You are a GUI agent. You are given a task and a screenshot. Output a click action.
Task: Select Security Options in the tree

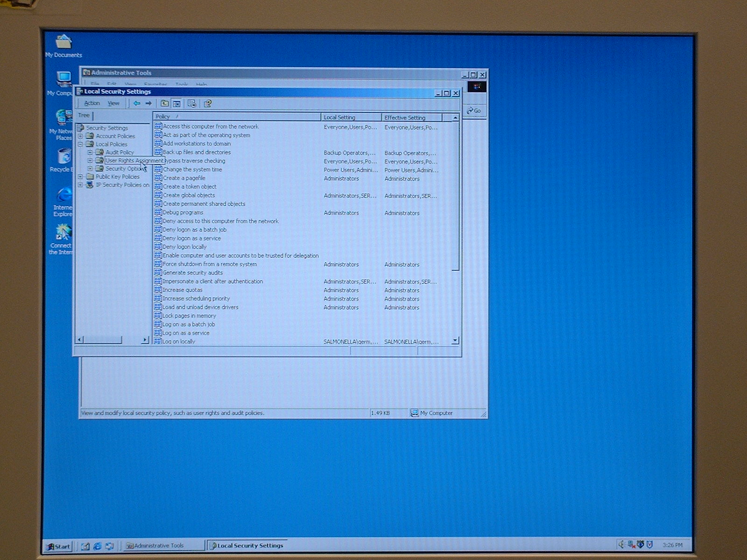(x=123, y=169)
